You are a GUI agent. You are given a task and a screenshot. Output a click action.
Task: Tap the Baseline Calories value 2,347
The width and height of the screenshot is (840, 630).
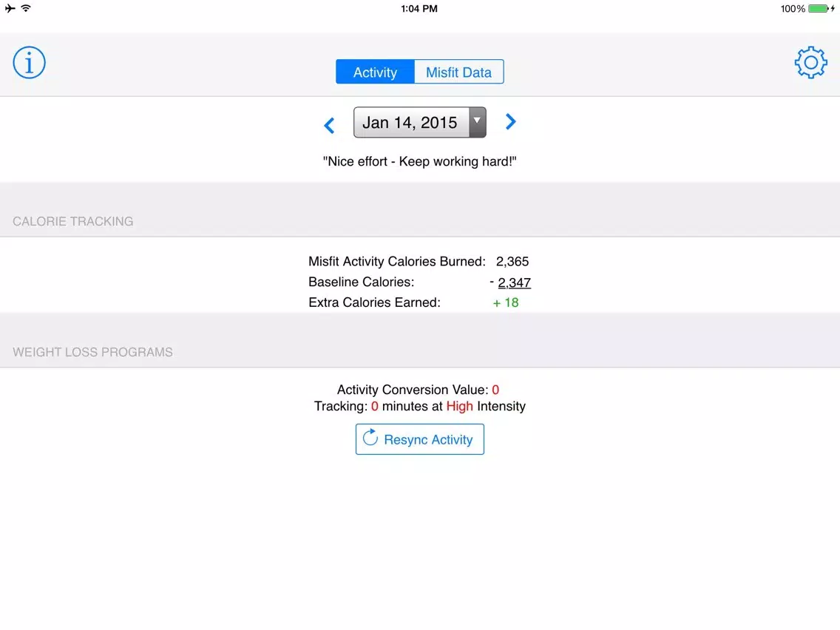click(515, 282)
